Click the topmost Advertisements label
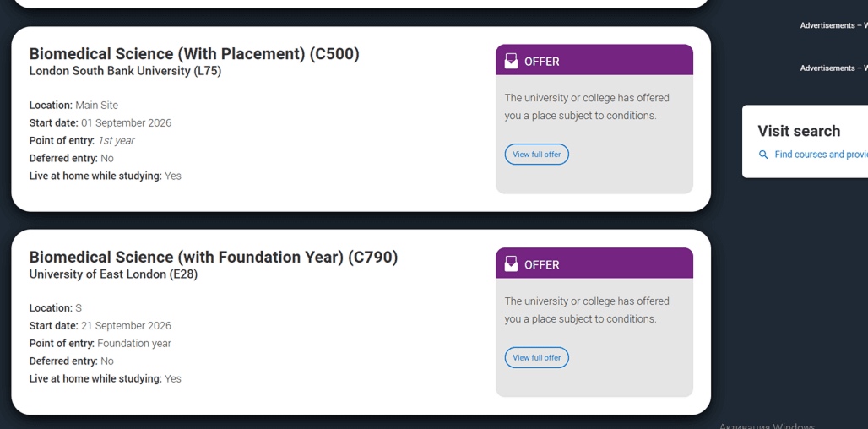 (832, 25)
